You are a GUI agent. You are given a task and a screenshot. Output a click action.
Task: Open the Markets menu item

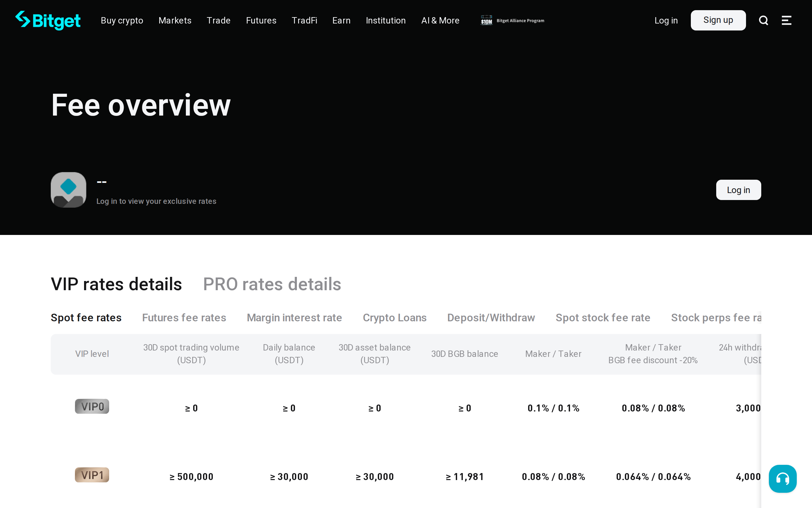tap(175, 21)
